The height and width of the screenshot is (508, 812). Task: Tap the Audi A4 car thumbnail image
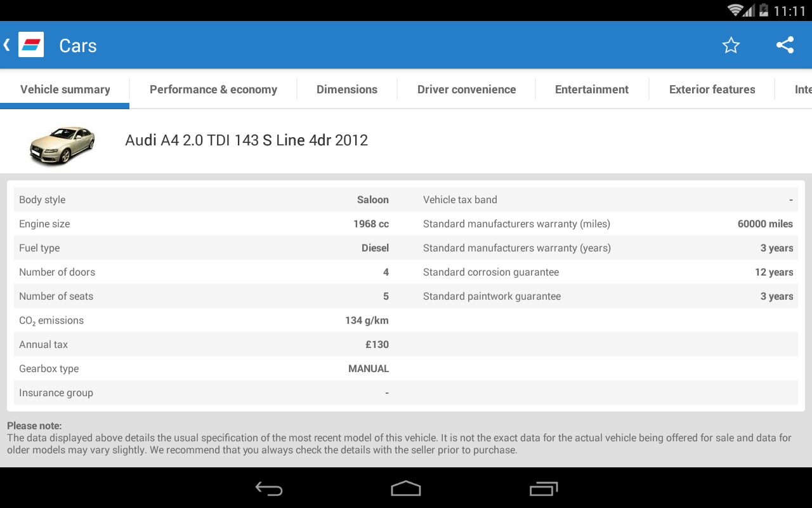coord(62,141)
